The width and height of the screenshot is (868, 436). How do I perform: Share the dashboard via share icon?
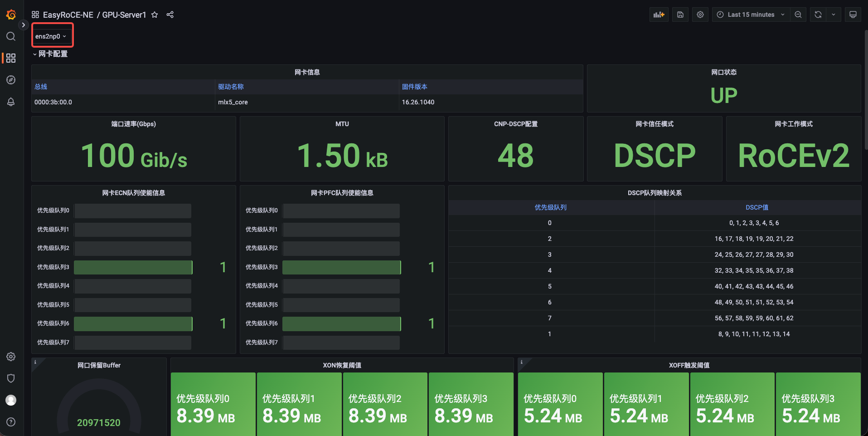pyautogui.click(x=170, y=15)
